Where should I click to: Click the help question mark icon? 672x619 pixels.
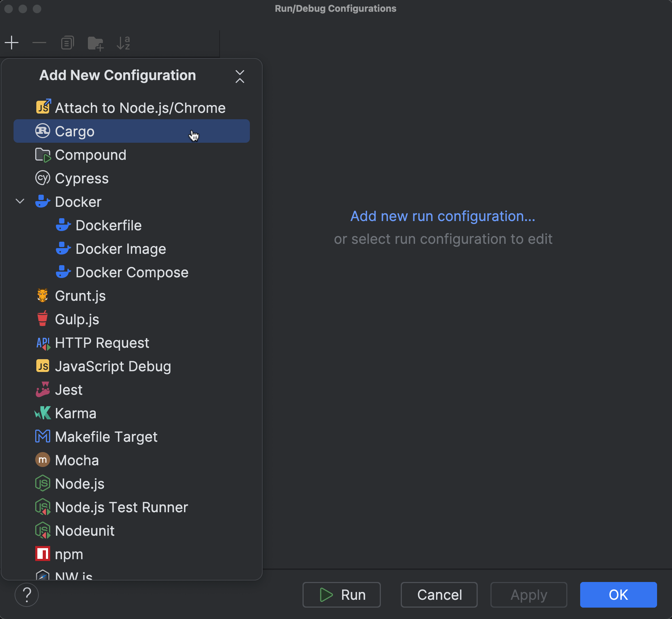(27, 594)
